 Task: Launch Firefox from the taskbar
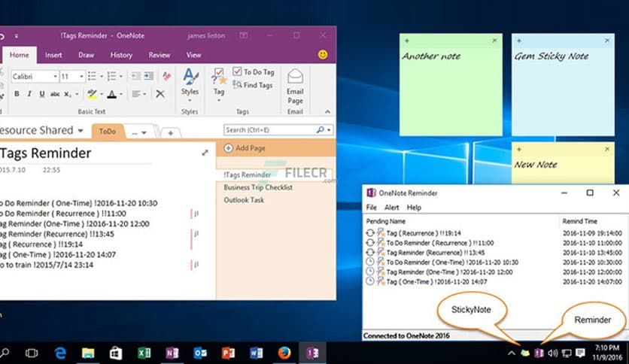pyautogui.click(x=284, y=353)
